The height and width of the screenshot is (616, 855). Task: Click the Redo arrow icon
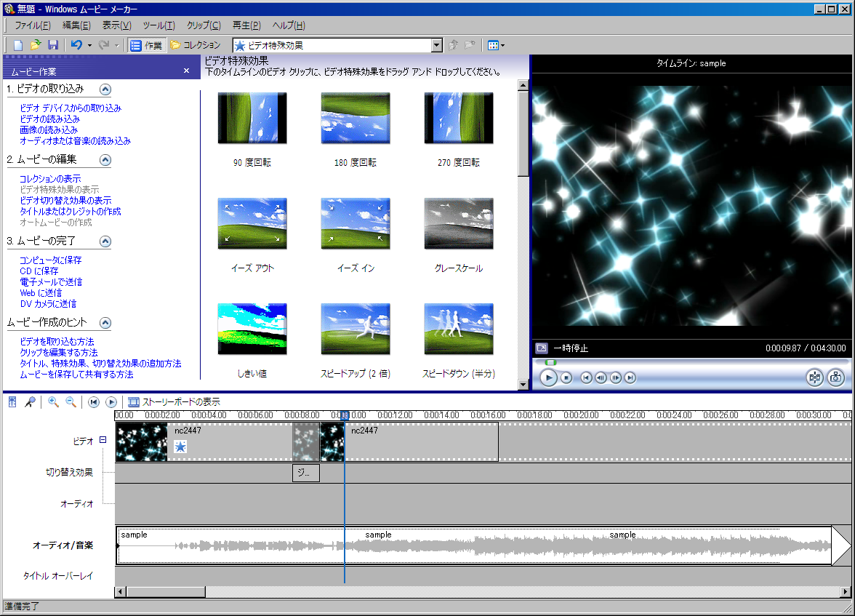click(103, 45)
